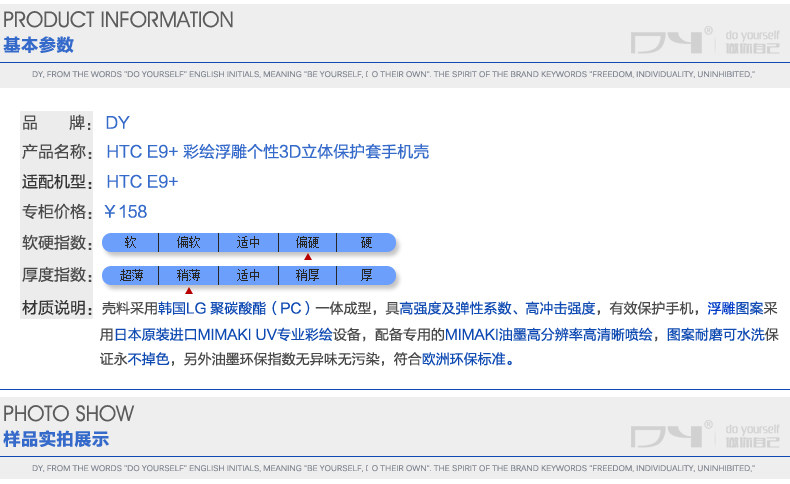Click the red marker under 稍薄

point(189,291)
